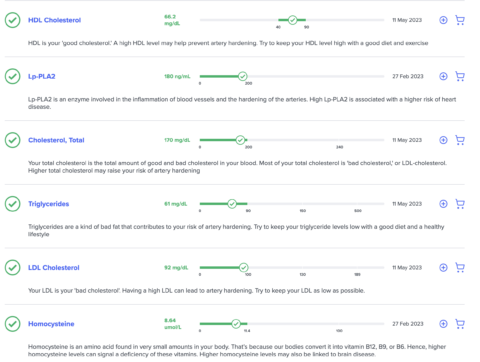Open the Lp-PLA2 biomarker link
The image size is (480, 362).
tap(42, 76)
